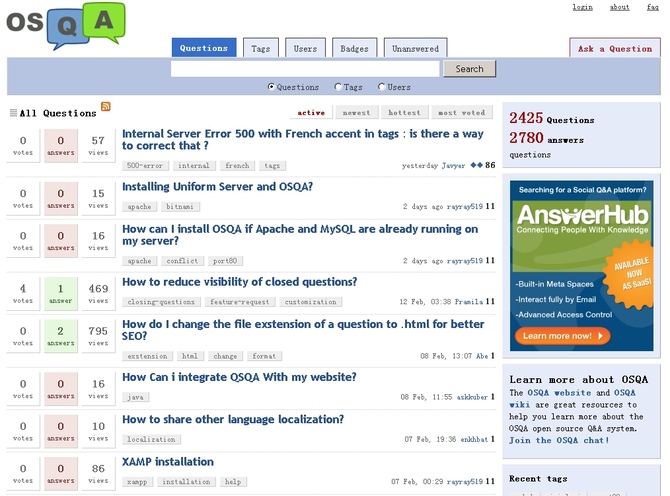
Task: Click the 1 answer count box
Action: (x=61, y=293)
